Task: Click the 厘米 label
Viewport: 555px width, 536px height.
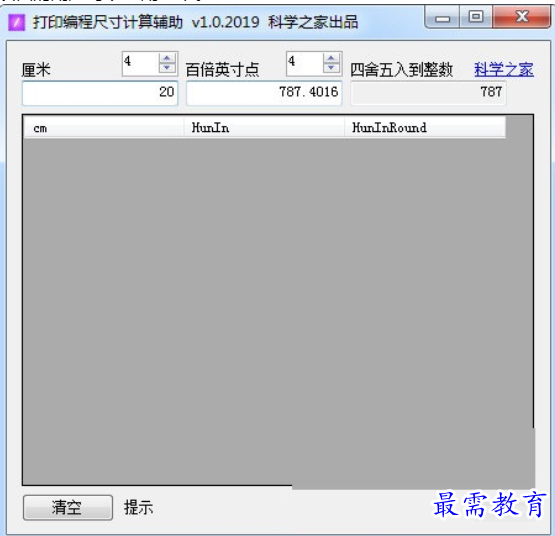Action: 36,69
